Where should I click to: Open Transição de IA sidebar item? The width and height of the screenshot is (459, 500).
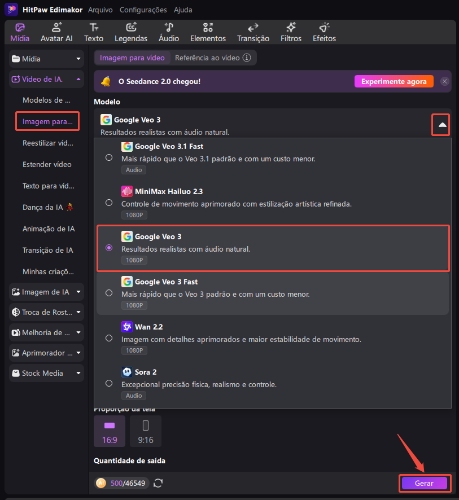[48, 250]
